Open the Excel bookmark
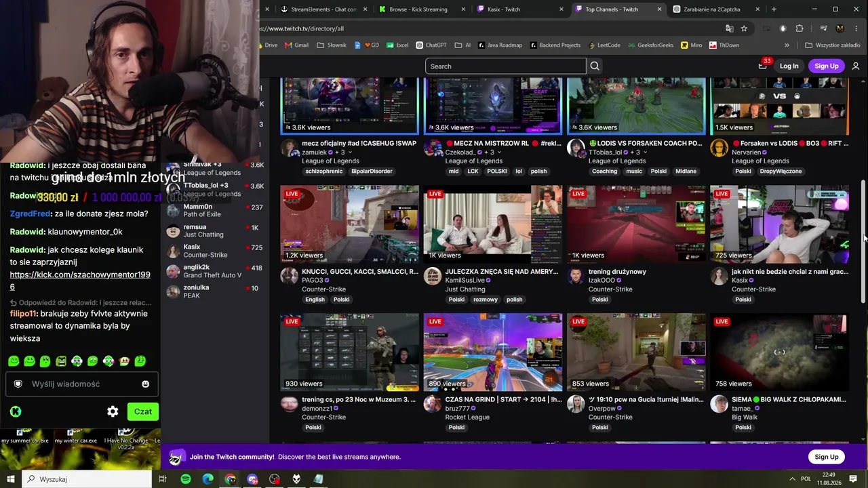The image size is (868, 488). pyautogui.click(x=397, y=45)
